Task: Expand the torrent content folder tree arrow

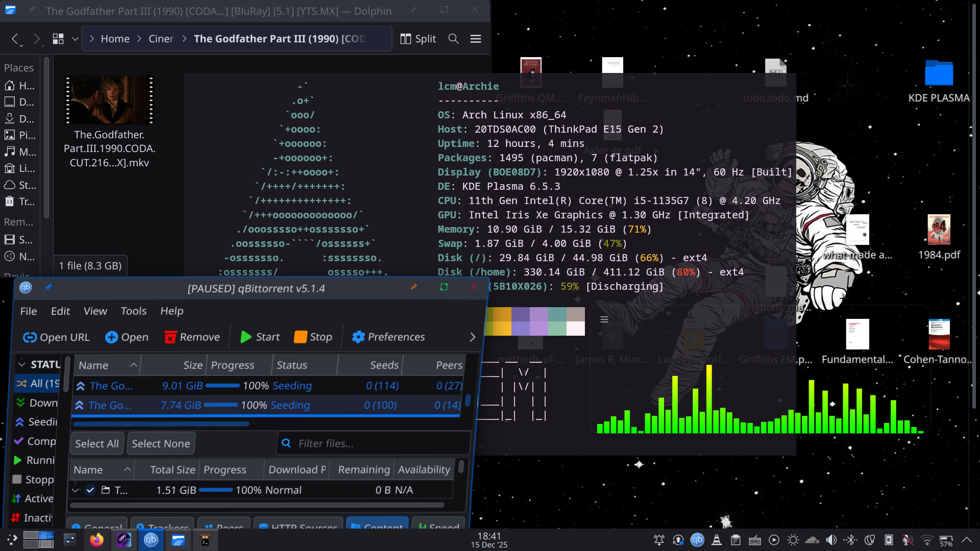Action: [76, 490]
